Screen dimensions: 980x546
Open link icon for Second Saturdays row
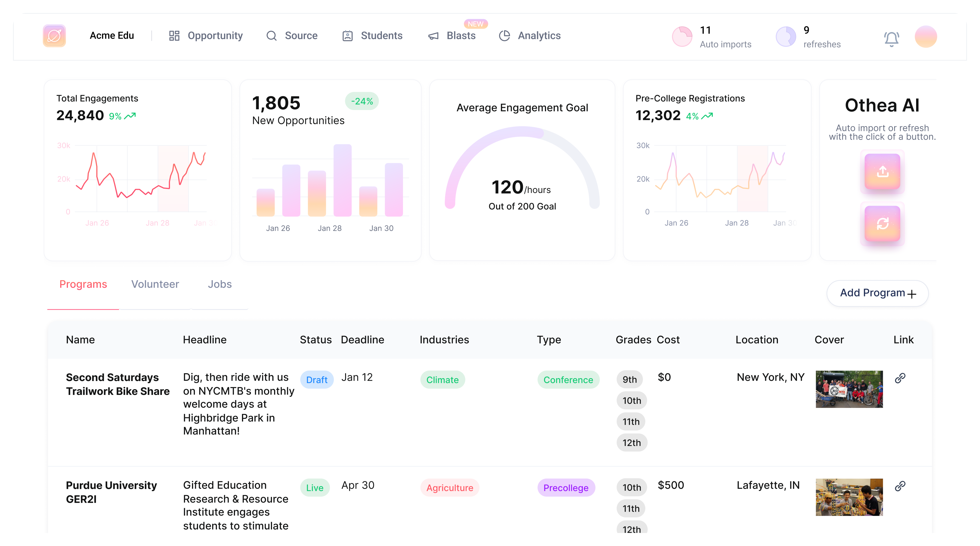(900, 378)
